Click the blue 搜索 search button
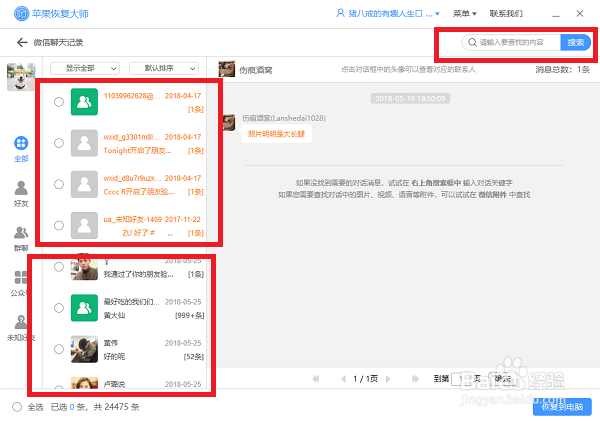 point(576,42)
